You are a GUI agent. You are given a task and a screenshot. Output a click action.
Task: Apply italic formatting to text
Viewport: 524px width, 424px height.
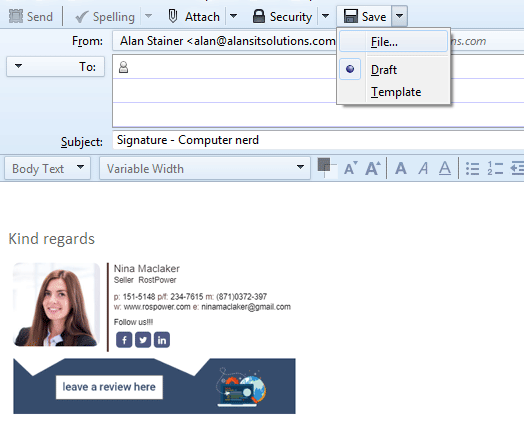[423, 168]
